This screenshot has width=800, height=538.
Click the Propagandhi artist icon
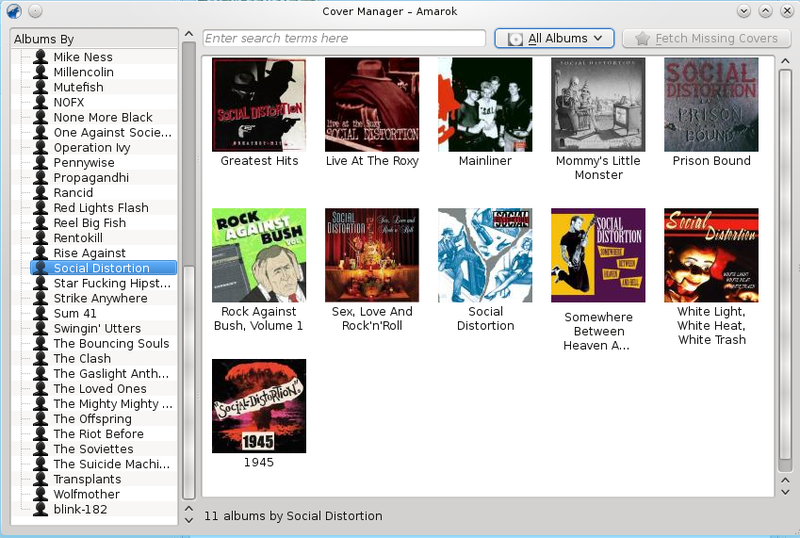40,178
